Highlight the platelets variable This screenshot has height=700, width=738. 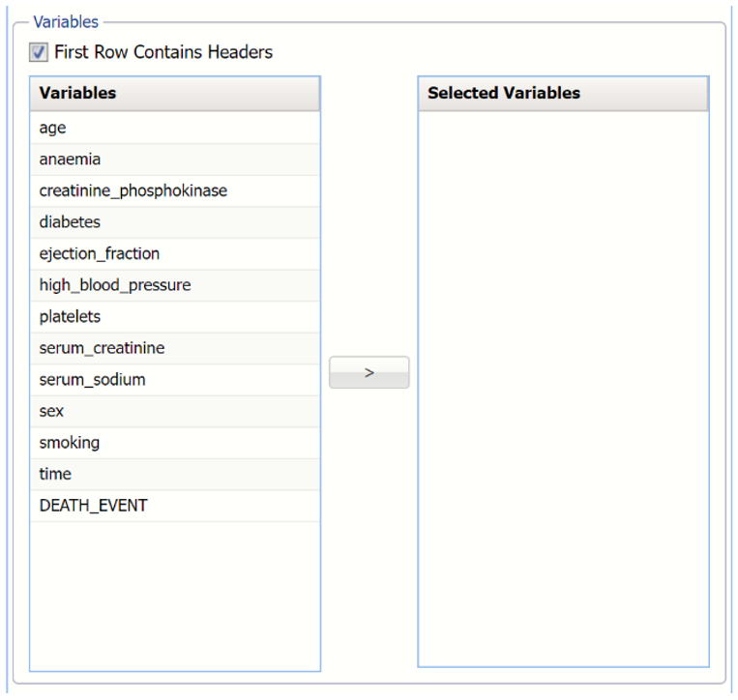coord(70,316)
